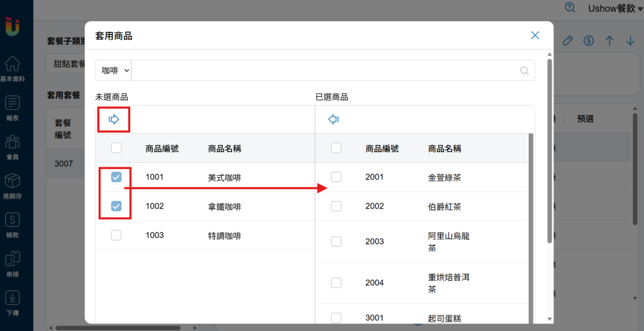
Task: Click the move-up arrow icon
Action: click(x=609, y=40)
